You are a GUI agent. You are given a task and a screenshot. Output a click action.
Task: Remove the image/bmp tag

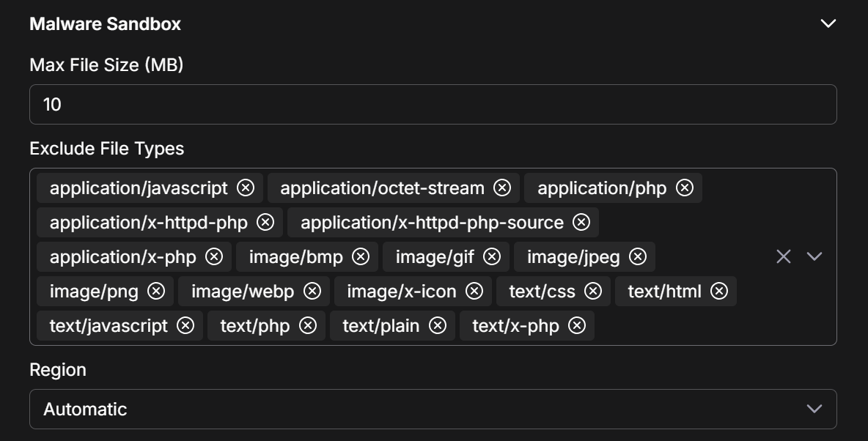[x=361, y=256]
